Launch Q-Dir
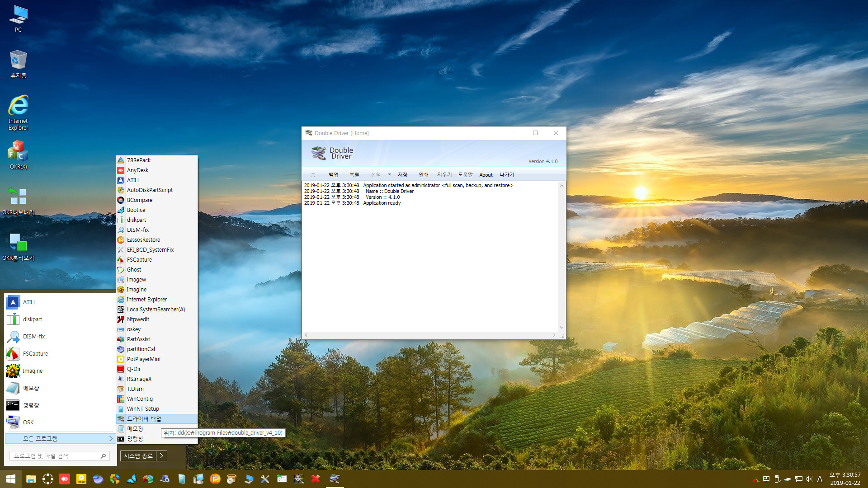868x488 pixels. coord(157,369)
